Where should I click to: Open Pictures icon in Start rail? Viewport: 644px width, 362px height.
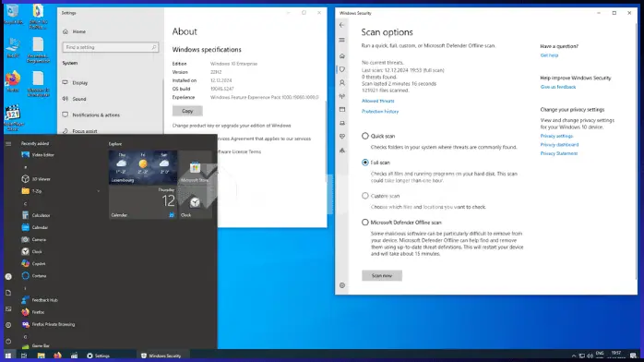8,309
